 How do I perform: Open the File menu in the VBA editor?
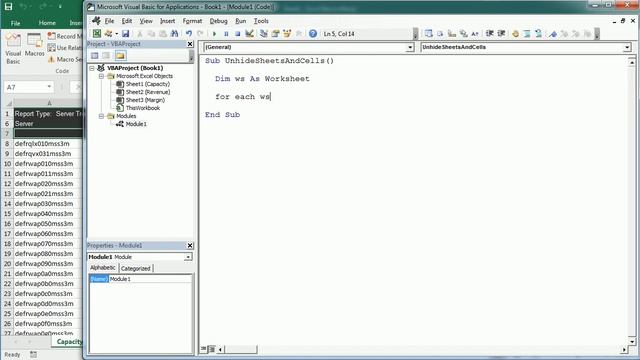point(109,21)
